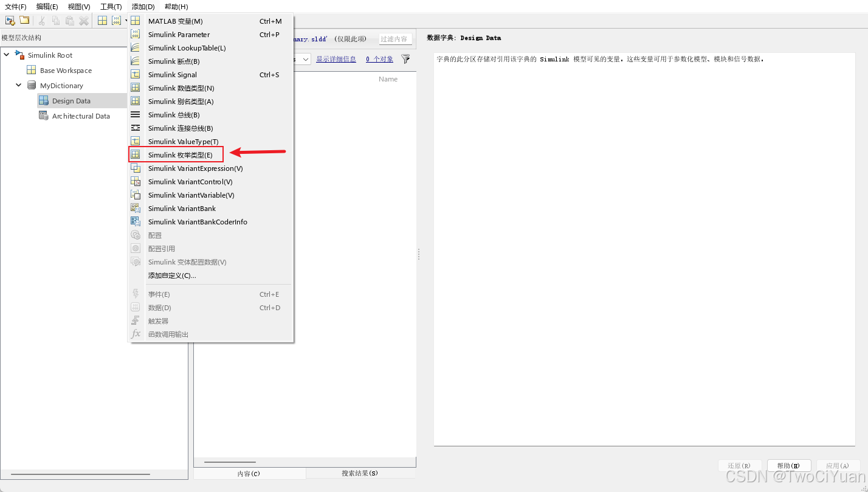Image resolution: width=868 pixels, height=492 pixels.
Task: Click the Simulink Parameter menu icon
Action: click(136, 34)
